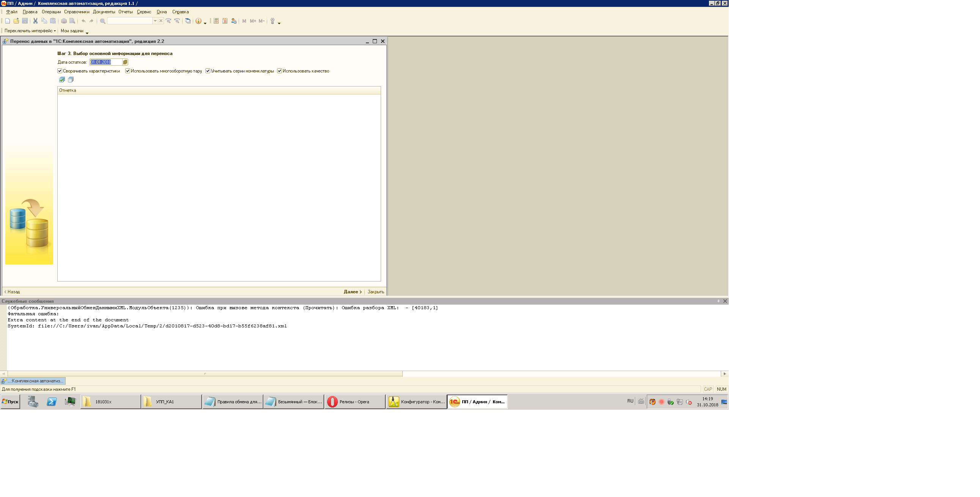Click the M memory button
Image resolution: width=980 pixels, height=497 pixels.
click(x=244, y=21)
